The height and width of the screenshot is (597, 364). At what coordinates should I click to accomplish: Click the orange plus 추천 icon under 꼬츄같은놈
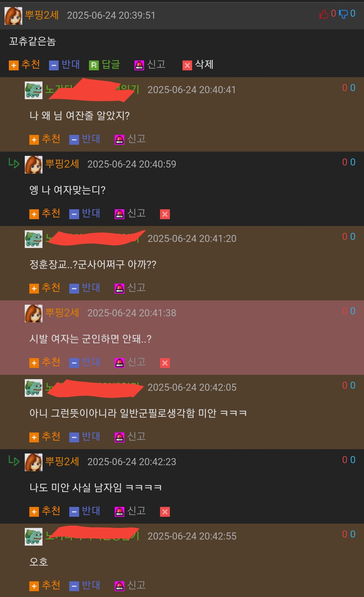tap(14, 65)
